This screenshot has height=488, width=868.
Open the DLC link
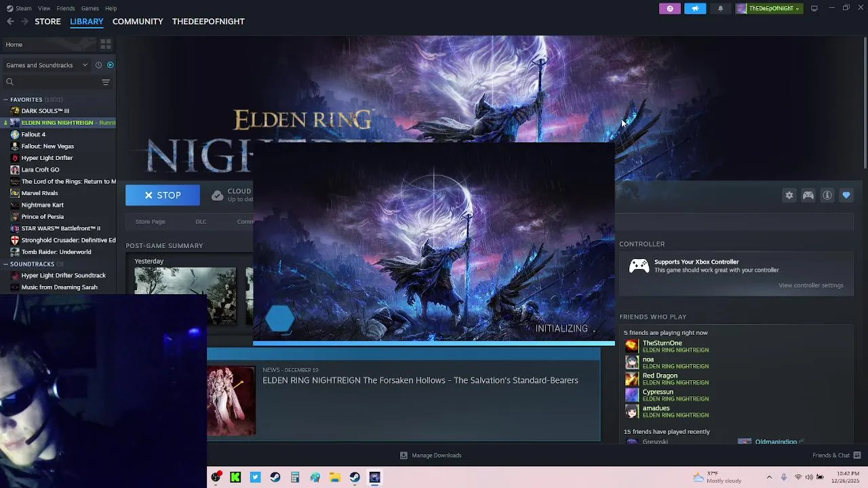201,222
